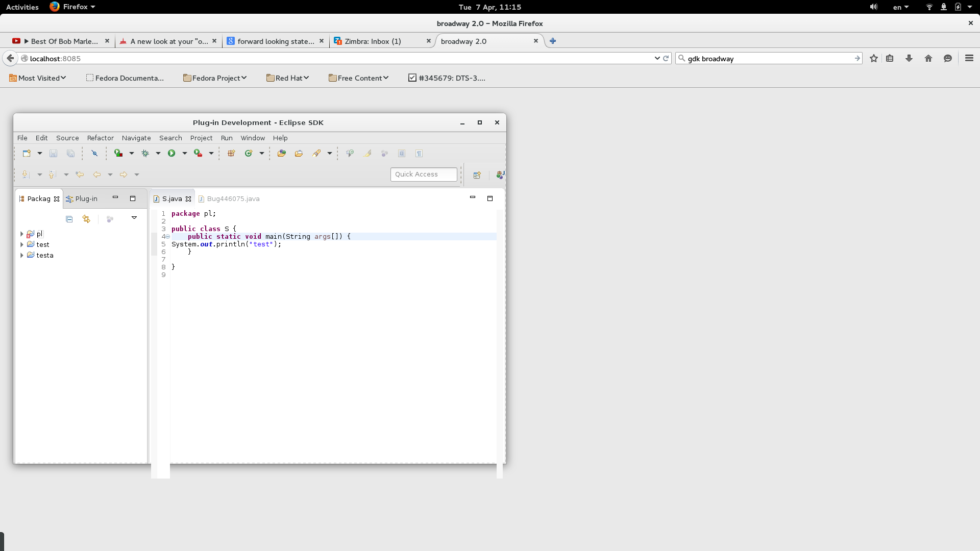This screenshot has width=980, height=551.
Task: Toggle Skip All Breakpoints icon
Action: click(94, 153)
